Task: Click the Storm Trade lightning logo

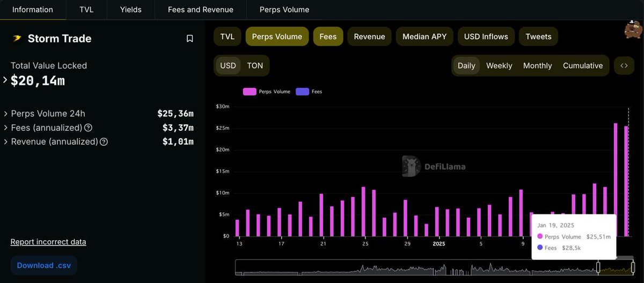Action: pos(17,39)
